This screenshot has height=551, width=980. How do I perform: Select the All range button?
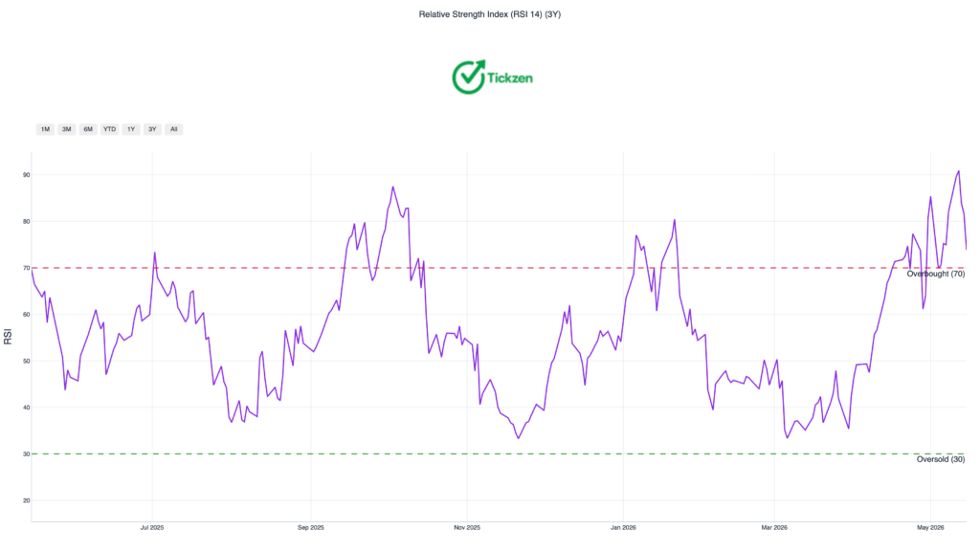pos(174,129)
